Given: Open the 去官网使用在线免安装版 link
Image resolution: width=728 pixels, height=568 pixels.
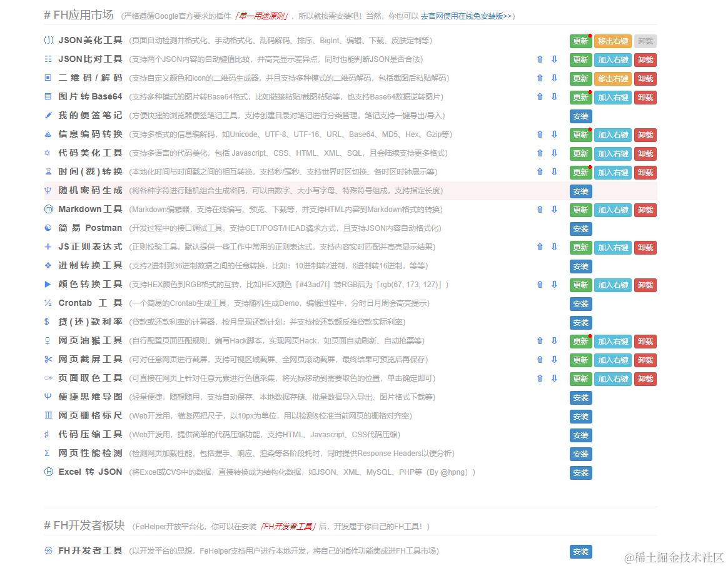Looking at the screenshot, I should (466, 16).
